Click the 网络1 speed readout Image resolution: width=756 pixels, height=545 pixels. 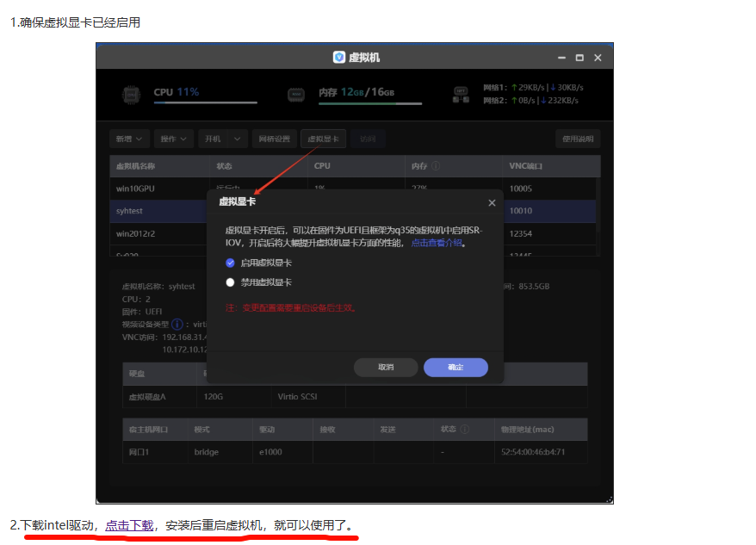pos(533,87)
